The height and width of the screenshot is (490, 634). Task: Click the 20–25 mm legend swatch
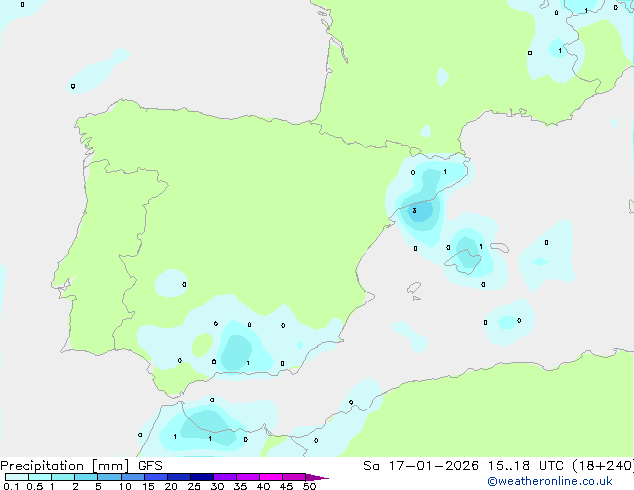click(178, 477)
